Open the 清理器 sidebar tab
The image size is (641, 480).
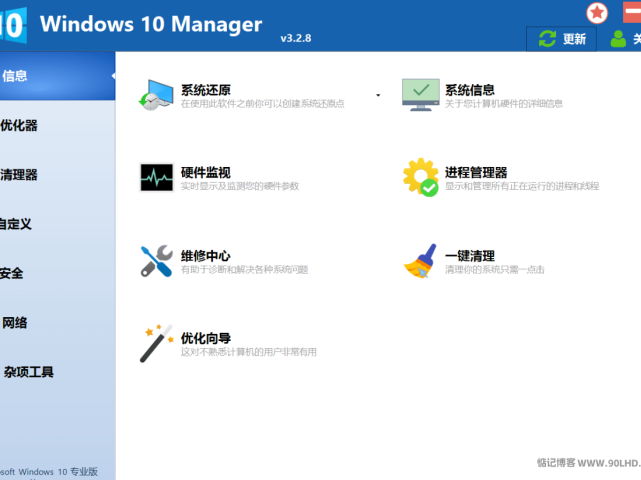(x=58, y=175)
